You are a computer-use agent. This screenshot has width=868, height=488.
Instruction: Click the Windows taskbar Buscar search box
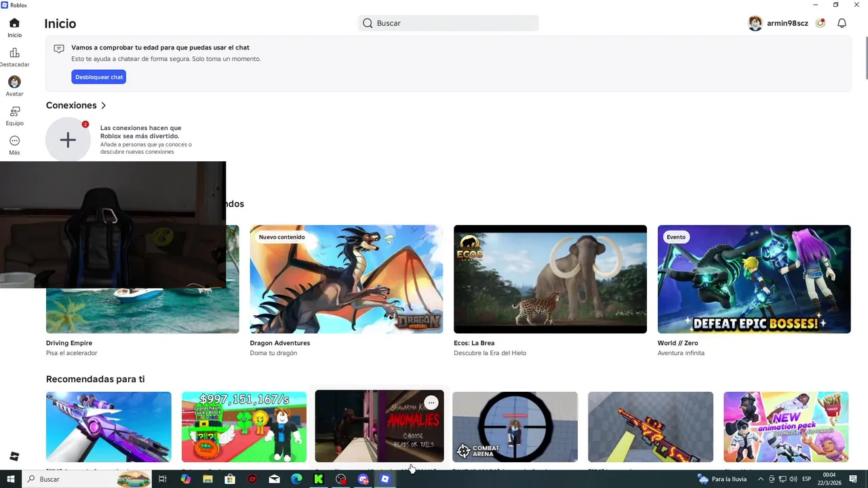87,479
